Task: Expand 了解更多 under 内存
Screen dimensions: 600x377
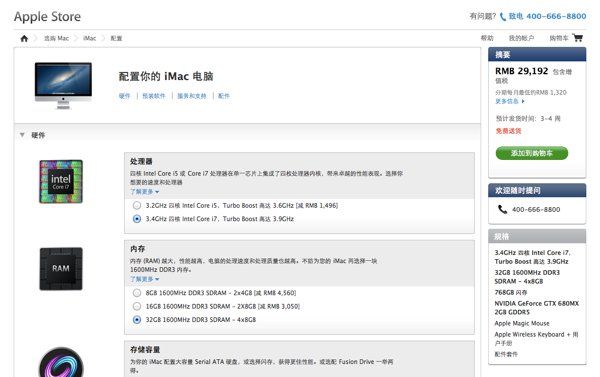Action: coord(145,279)
